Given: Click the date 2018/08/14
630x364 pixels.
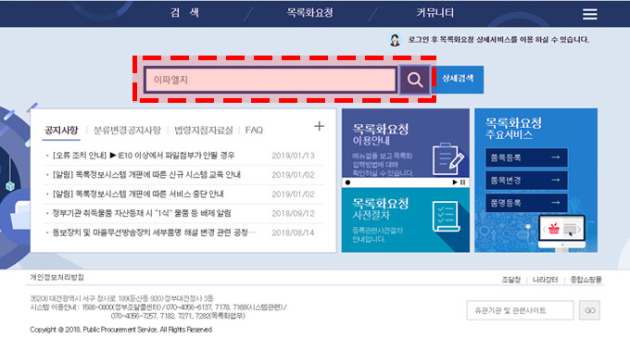Looking at the screenshot, I should click(293, 232).
